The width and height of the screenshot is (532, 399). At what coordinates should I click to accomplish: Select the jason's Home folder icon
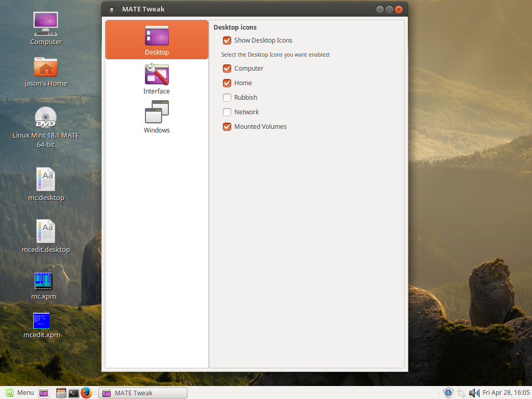46,72
